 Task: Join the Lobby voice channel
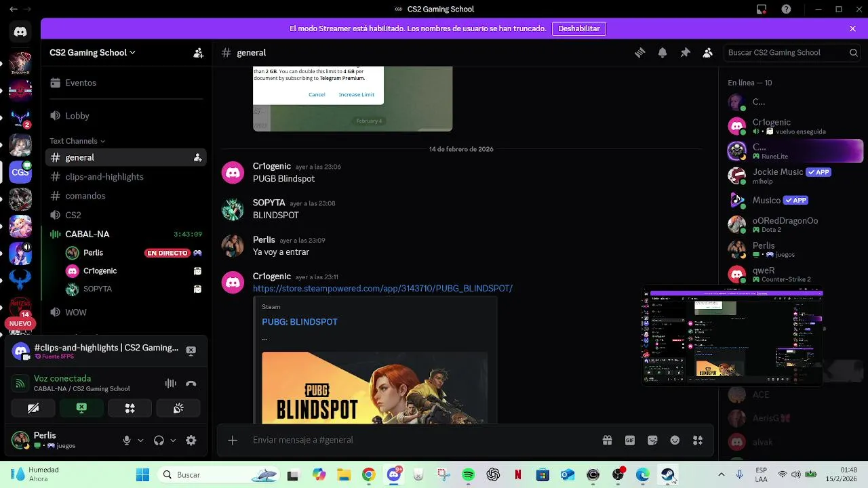click(x=125, y=116)
